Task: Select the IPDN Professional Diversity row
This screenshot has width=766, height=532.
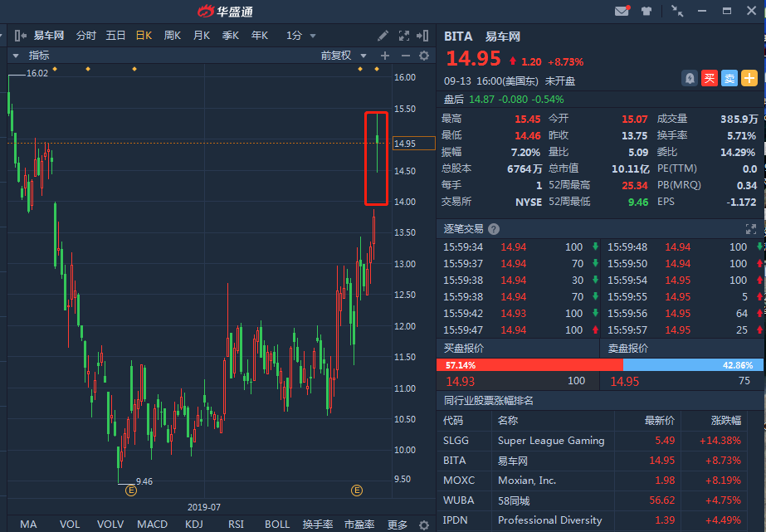Action: (x=592, y=520)
